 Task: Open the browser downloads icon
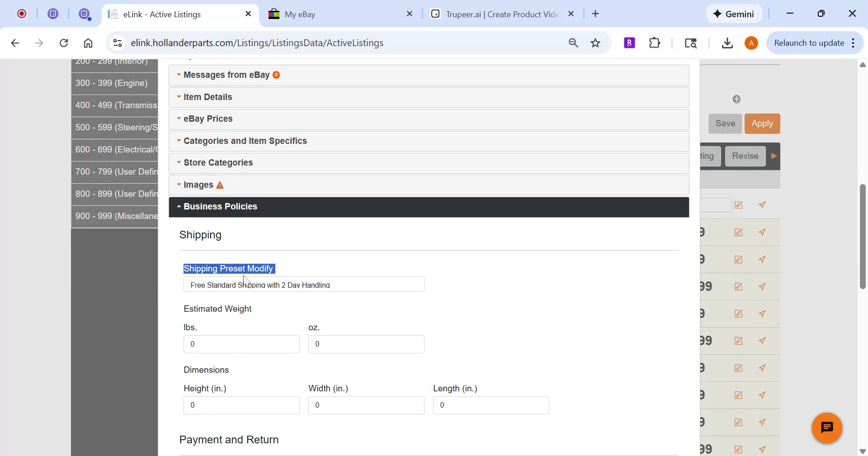(727, 43)
